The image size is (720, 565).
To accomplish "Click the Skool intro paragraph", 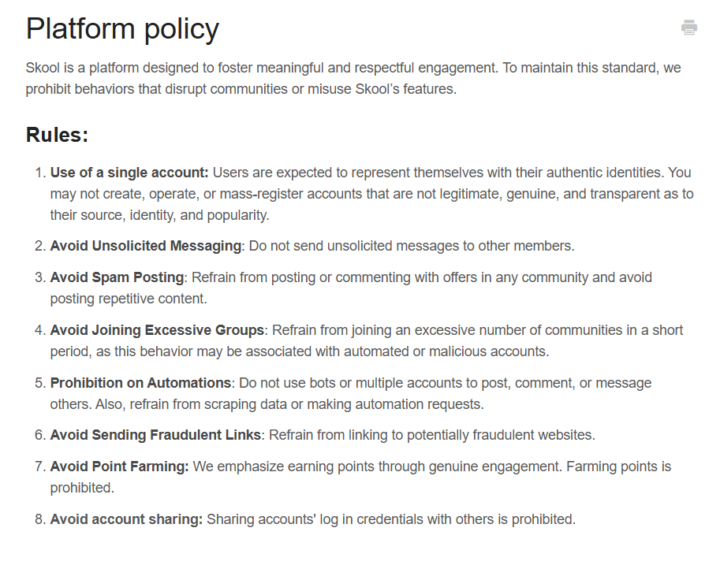I will point(353,78).
